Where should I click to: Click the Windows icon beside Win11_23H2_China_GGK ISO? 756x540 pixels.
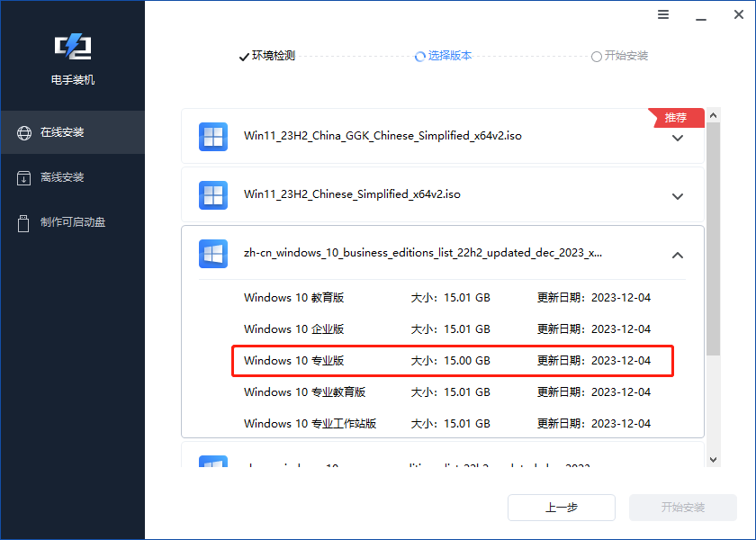coord(212,136)
